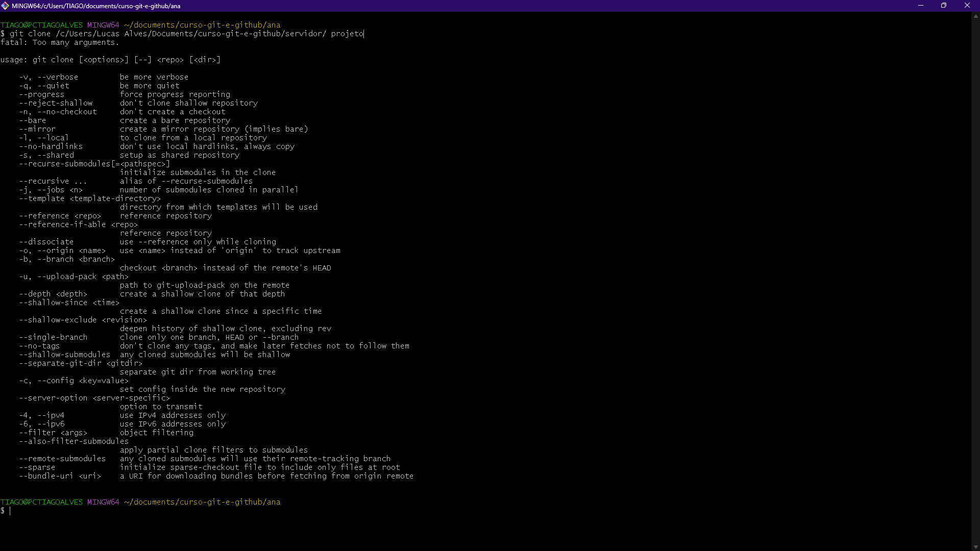Restore down the terminal window
This screenshot has width=980, height=551.
(x=944, y=6)
